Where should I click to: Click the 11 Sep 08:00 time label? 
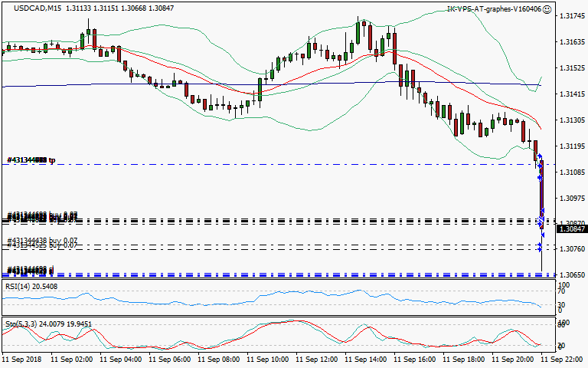[218, 360]
